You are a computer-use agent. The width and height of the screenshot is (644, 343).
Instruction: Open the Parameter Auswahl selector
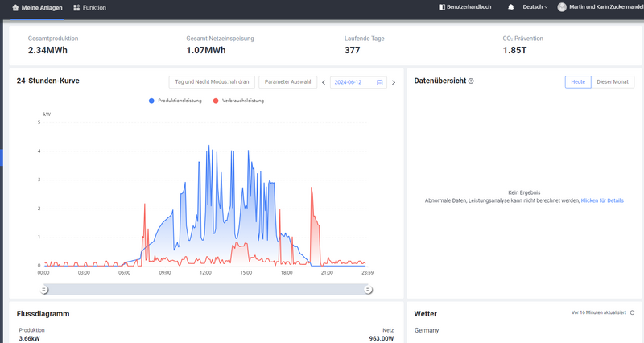click(x=287, y=82)
